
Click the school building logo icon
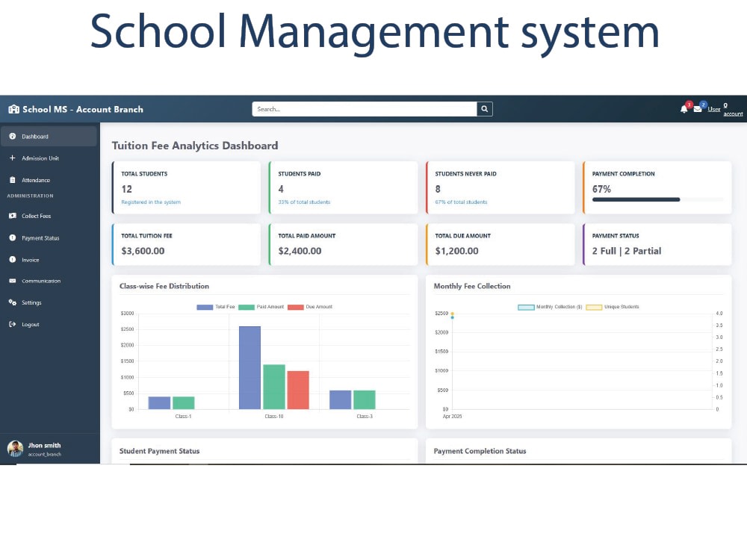13,109
